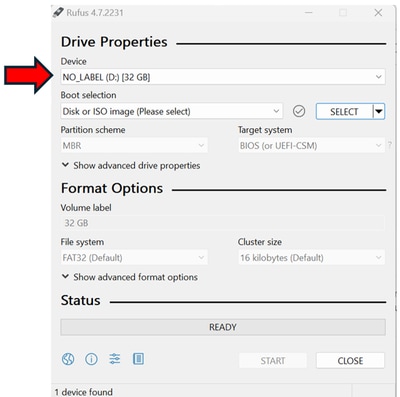Open the Device dropdown NO_LABEL (D:)
The height and width of the screenshot is (397, 400).
(x=223, y=77)
